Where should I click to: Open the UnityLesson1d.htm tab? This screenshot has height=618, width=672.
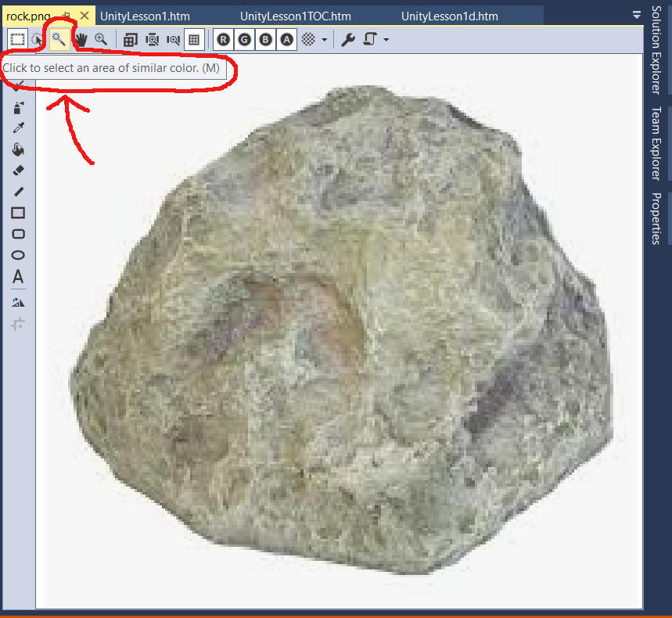pyautogui.click(x=450, y=16)
